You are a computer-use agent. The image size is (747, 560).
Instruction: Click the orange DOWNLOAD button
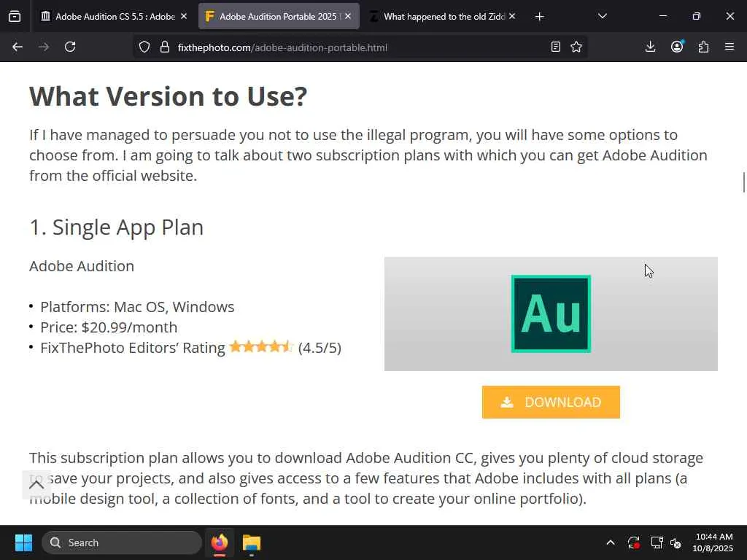coord(551,402)
